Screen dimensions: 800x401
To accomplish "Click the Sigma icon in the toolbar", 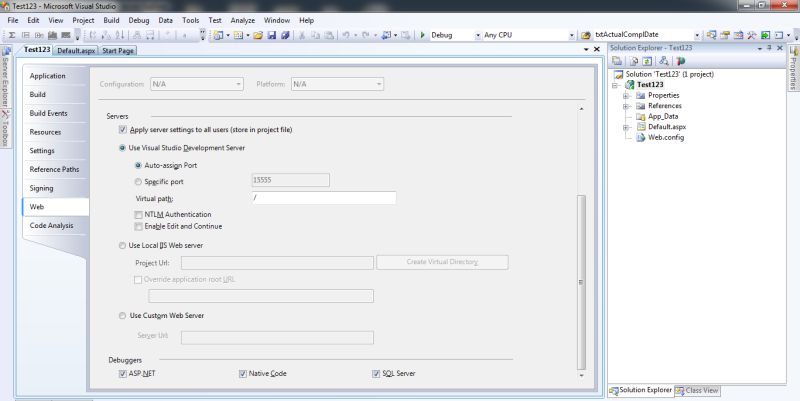I will pos(11,35).
